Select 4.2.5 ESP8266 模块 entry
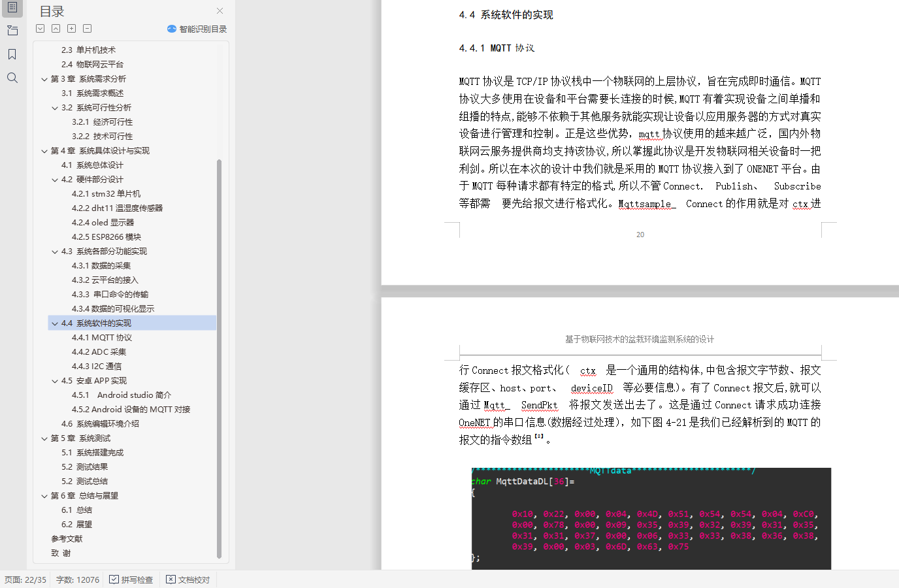The height and width of the screenshot is (588, 899). click(106, 237)
